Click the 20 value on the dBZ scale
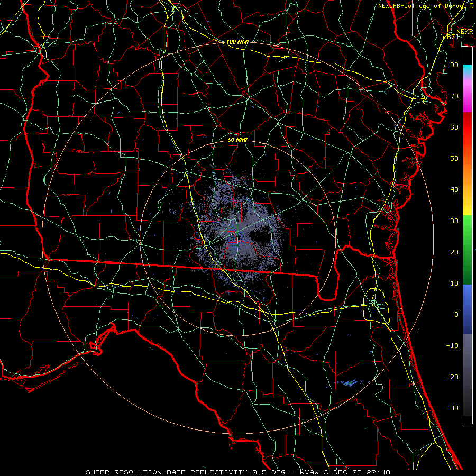Screen dimensions: 476x476 (454, 252)
